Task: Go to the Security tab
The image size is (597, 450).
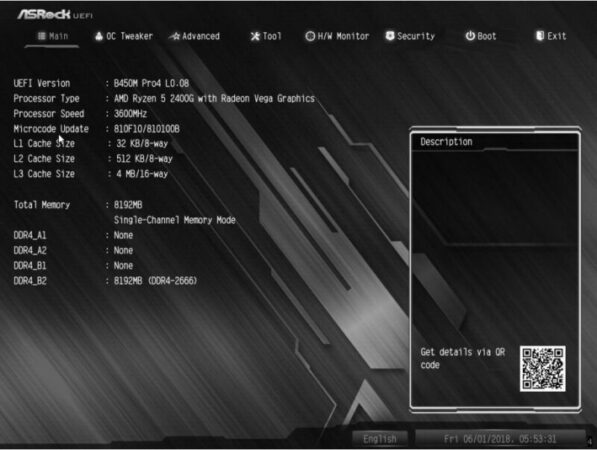Action: click(410, 36)
